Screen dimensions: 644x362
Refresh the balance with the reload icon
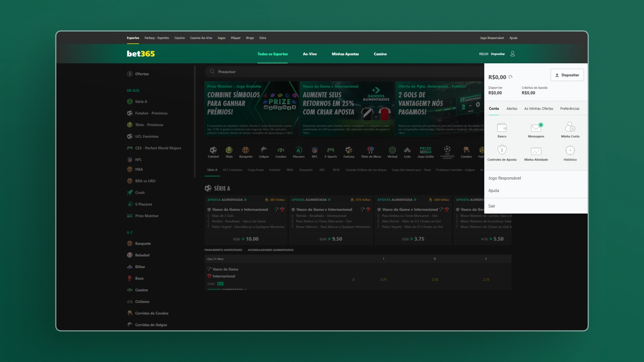[x=511, y=77]
